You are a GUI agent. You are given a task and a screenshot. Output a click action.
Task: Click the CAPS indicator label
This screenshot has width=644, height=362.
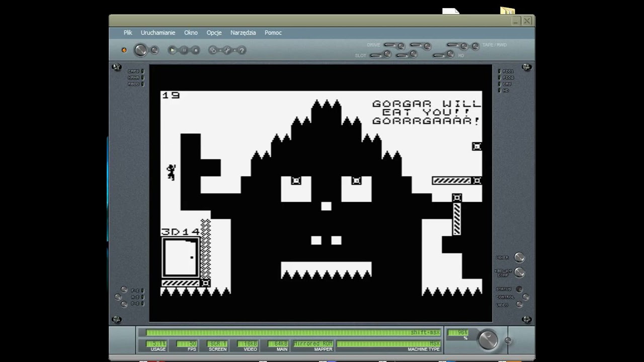pyautogui.click(x=133, y=71)
